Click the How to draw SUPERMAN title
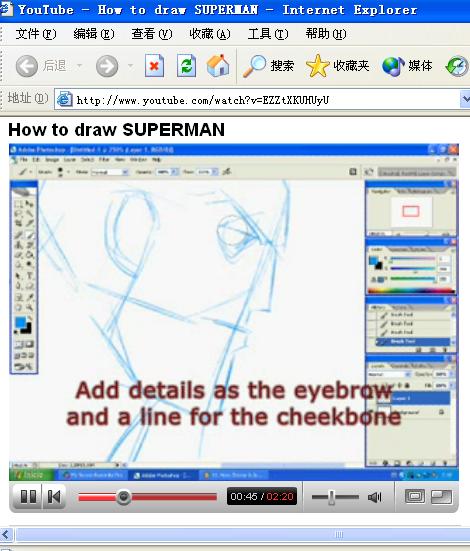This screenshot has height=551, width=470. pos(116,130)
